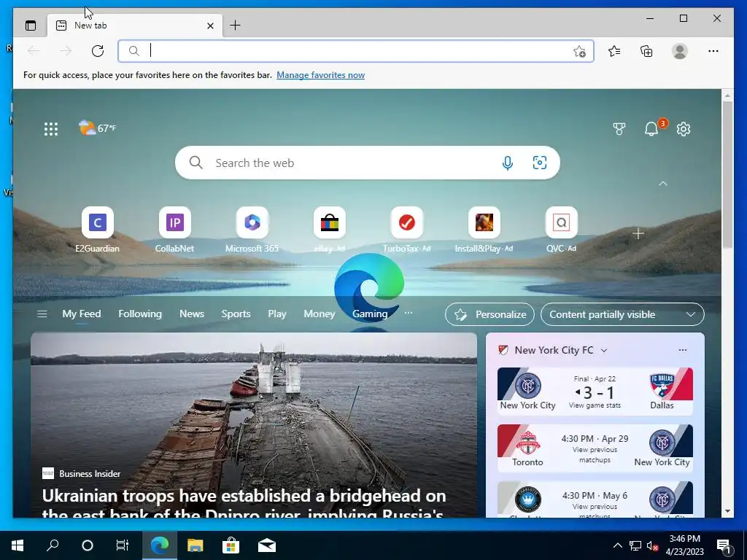The height and width of the screenshot is (560, 747).
Task: Start voice search with microphone icon
Action: coord(508,163)
